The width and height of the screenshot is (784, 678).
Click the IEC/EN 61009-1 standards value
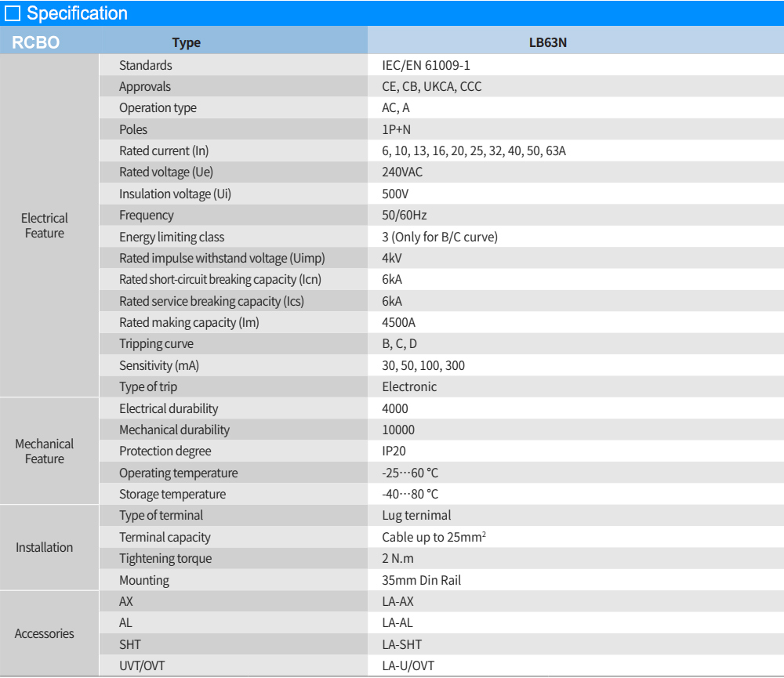tap(426, 65)
